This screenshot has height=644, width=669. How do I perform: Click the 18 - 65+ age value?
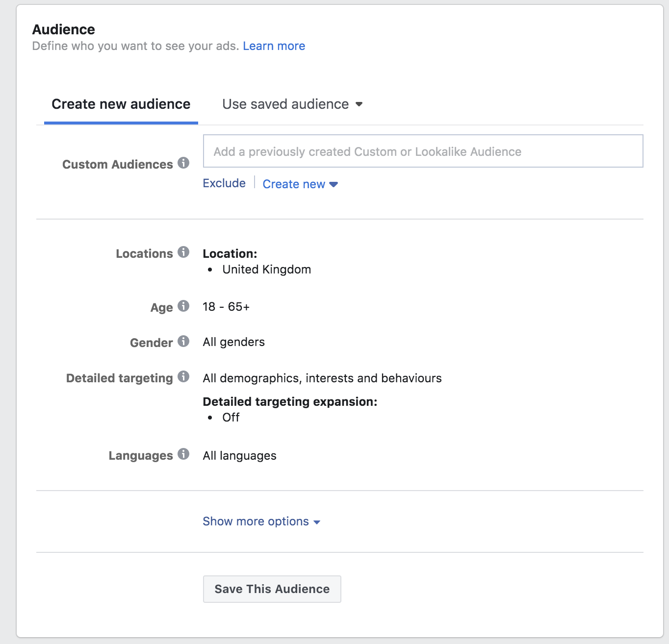point(226,307)
